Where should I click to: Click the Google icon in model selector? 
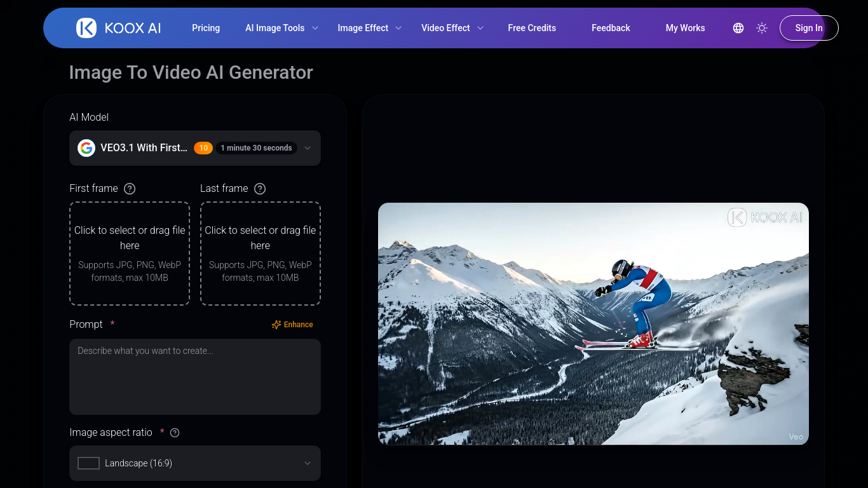click(86, 148)
